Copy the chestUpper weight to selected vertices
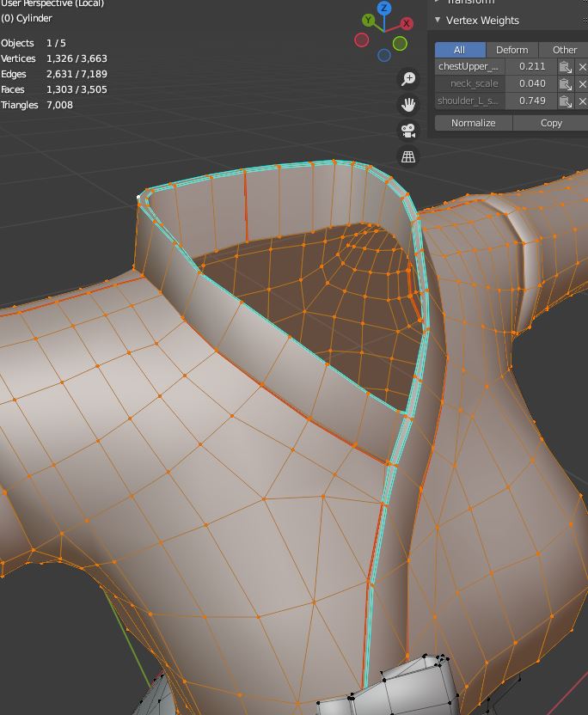Viewport: 588px width, 715px height. 565,66
